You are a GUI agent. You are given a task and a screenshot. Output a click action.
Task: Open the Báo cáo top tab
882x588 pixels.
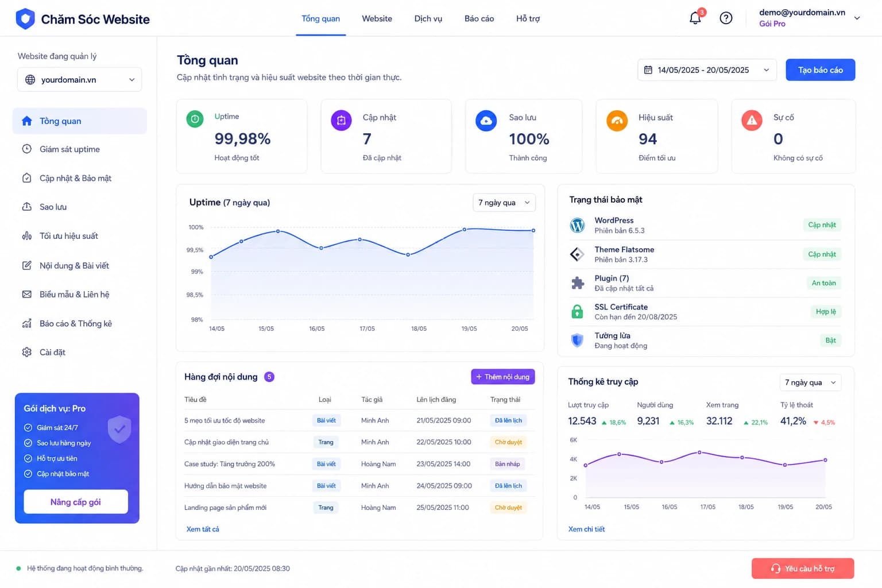[x=479, y=18]
